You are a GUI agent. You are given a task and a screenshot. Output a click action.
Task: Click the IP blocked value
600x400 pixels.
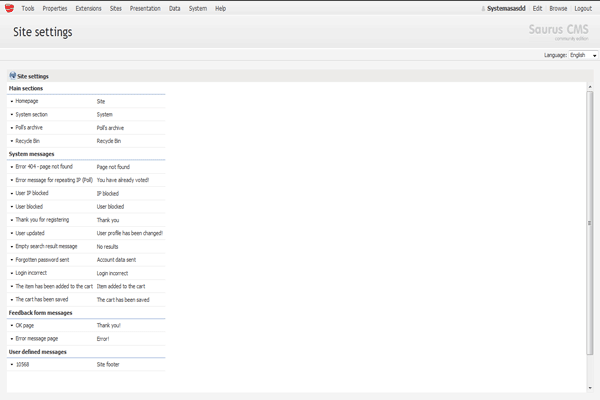point(108,193)
